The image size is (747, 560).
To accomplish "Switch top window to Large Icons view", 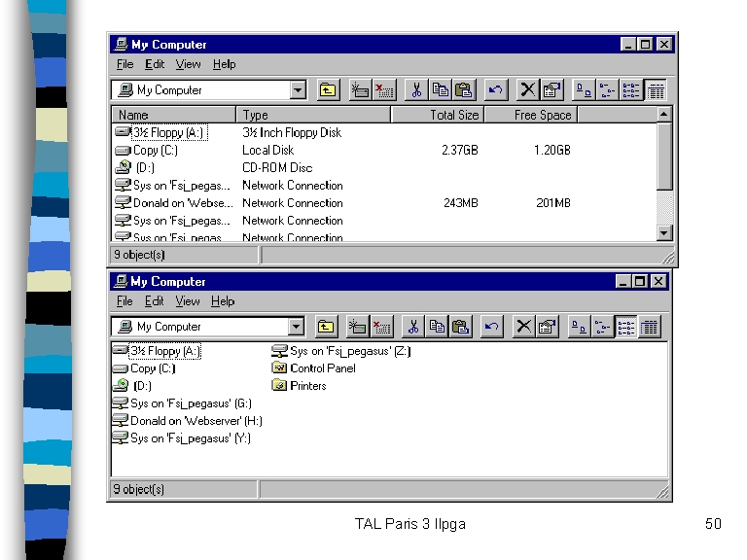I will [584, 90].
